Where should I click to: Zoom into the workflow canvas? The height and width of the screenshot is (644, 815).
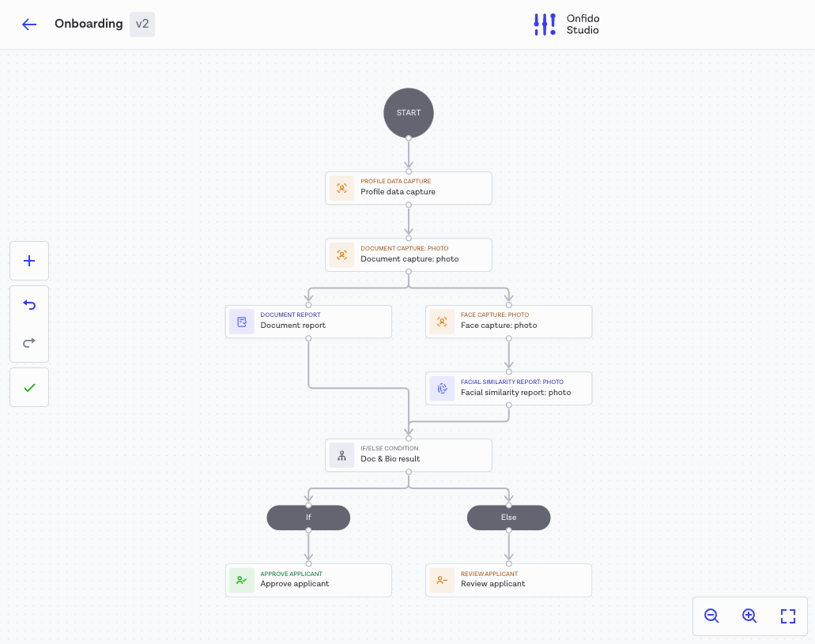(749, 616)
